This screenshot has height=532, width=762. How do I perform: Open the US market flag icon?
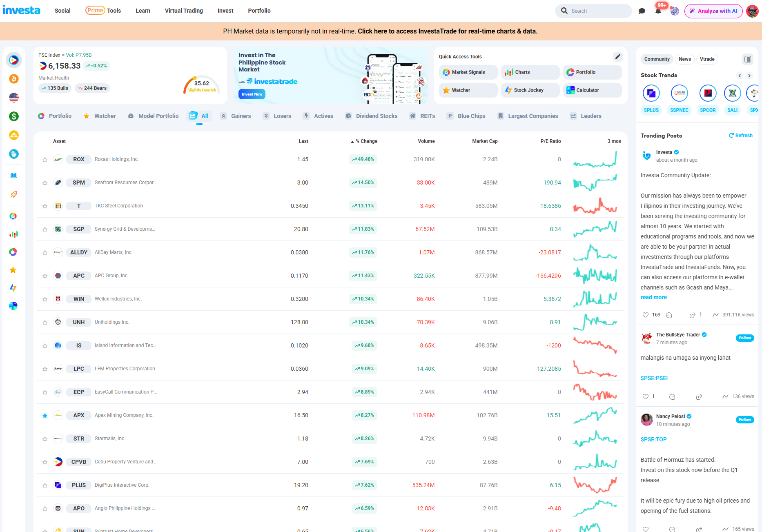tap(14, 98)
